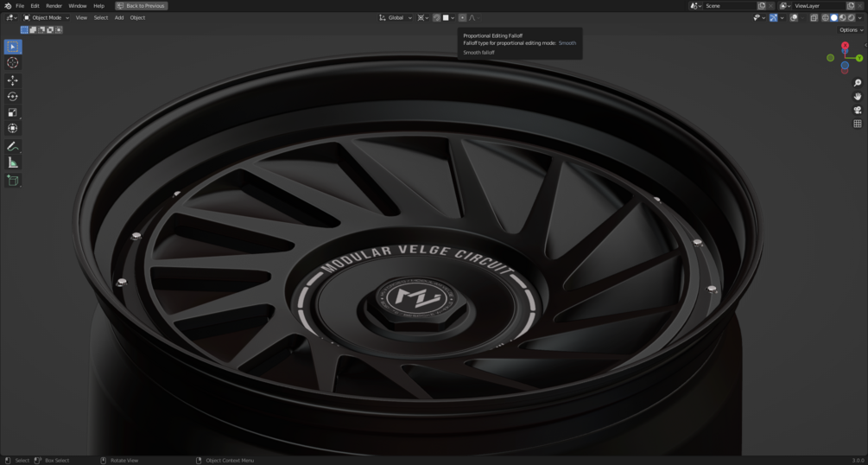Open object visibility/selectability dropdown
868x465 pixels.
pyautogui.click(x=759, y=18)
